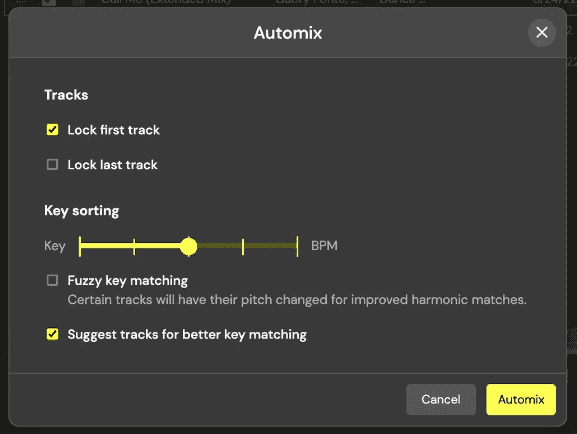Click the "Lock last track" label text
The image size is (577, 434).
[x=112, y=165]
